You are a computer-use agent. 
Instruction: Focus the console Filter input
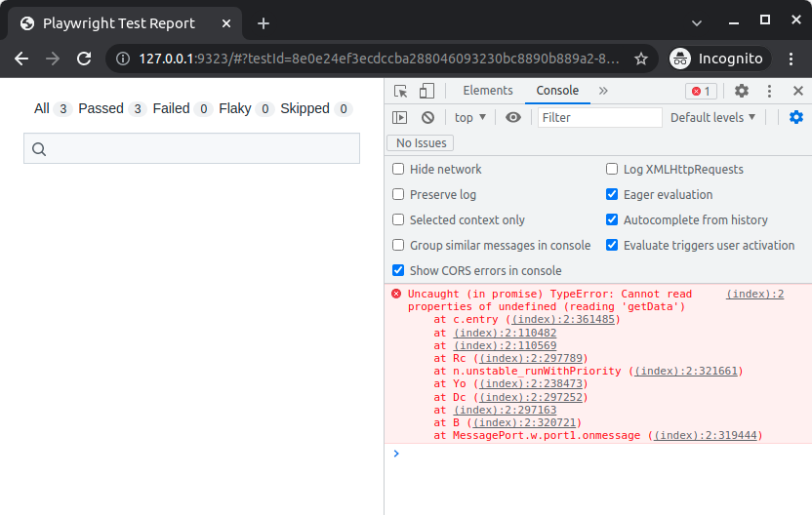tap(599, 117)
